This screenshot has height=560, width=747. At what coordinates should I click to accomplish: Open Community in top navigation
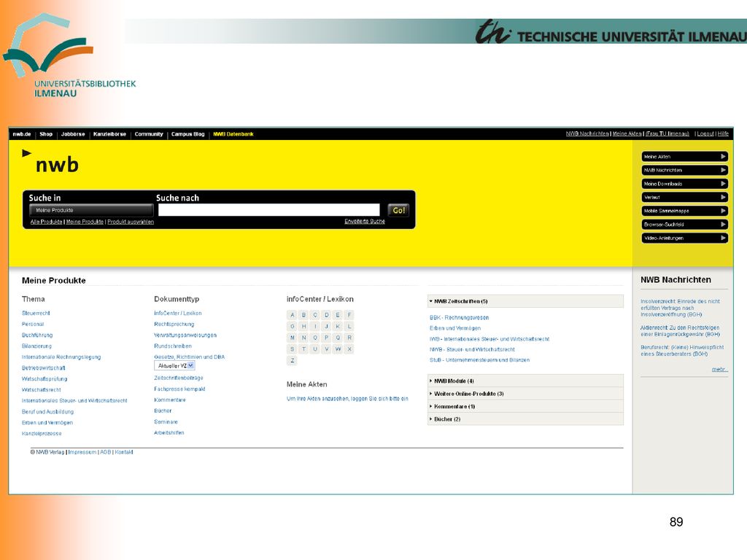point(149,134)
